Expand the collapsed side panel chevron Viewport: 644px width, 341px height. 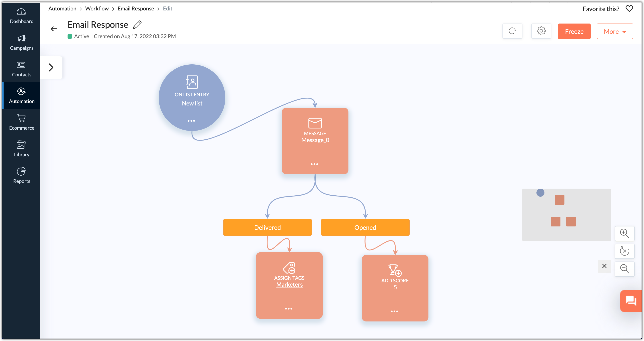coord(51,67)
